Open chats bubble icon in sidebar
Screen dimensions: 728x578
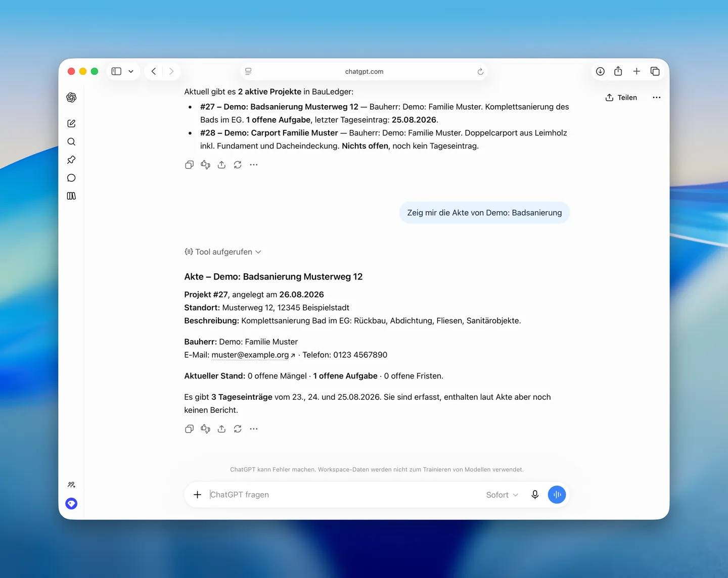(71, 178)
